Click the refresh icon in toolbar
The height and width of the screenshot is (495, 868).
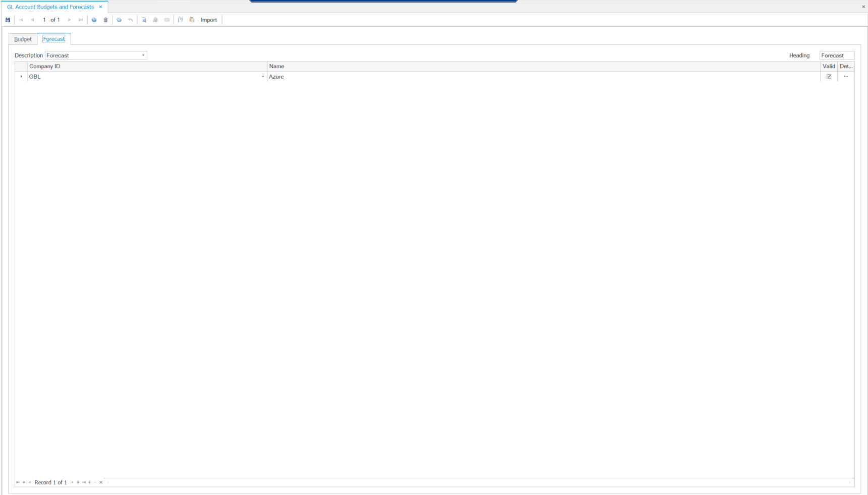click(119, 20)
